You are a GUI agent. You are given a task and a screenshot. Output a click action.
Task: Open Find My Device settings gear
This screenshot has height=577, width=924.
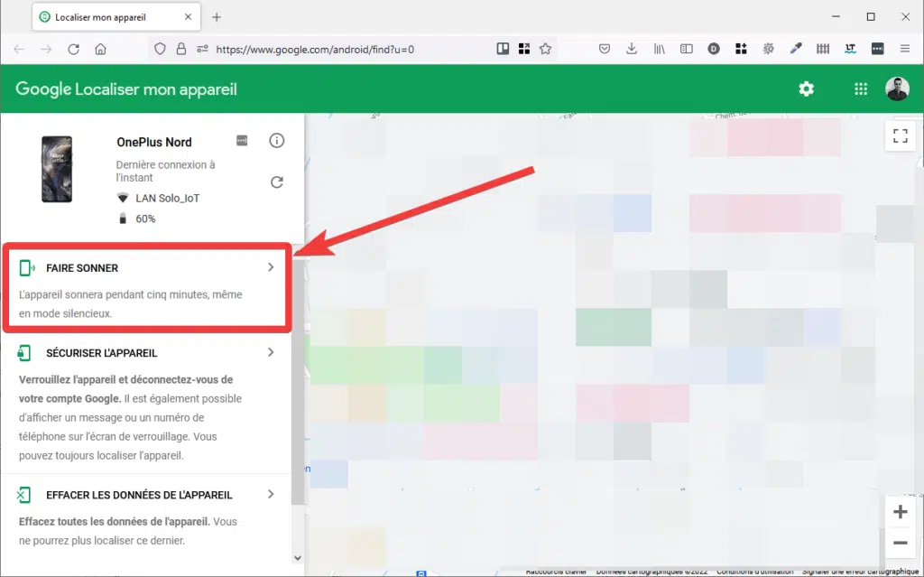click(806, 89)
